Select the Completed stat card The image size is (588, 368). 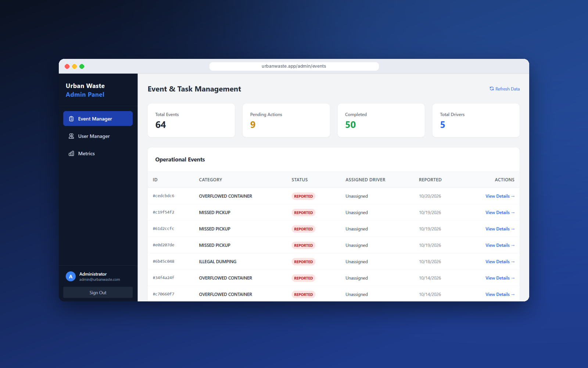[381, 120]
